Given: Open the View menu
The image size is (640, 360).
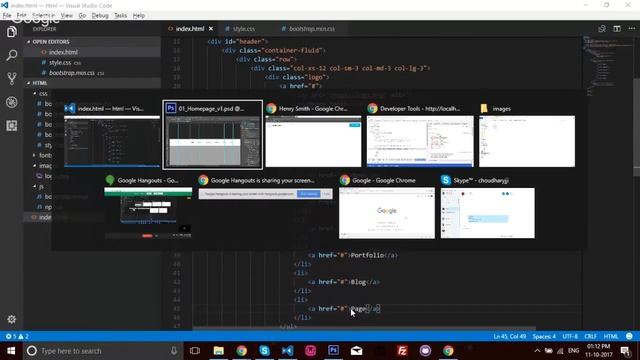Looking at the screenshot, I should pyautogui.click(x=67, y=16).
